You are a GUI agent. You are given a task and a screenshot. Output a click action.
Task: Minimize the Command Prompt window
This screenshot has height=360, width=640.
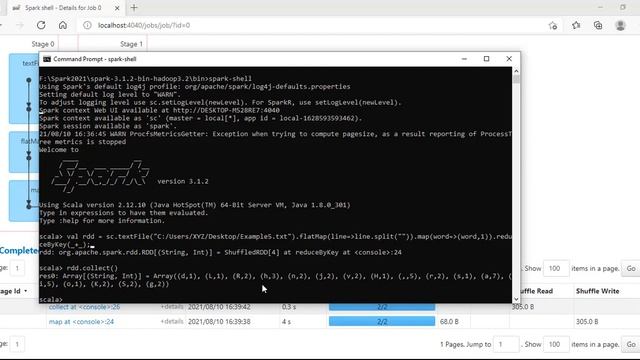point(464,59)
